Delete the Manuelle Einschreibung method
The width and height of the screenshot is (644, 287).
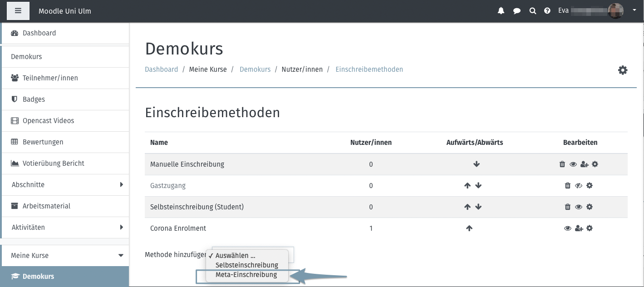pos(562,164)
